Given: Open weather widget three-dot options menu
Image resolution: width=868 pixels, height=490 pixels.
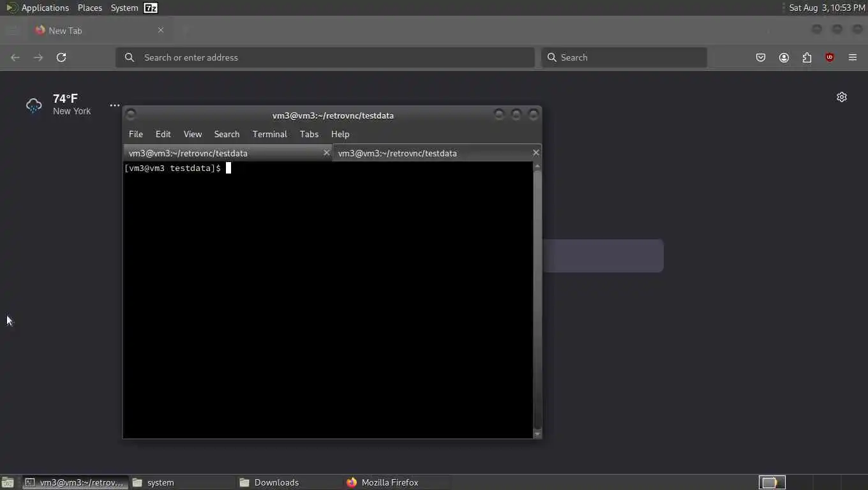Looking at the screenshot, I should 115,105.
